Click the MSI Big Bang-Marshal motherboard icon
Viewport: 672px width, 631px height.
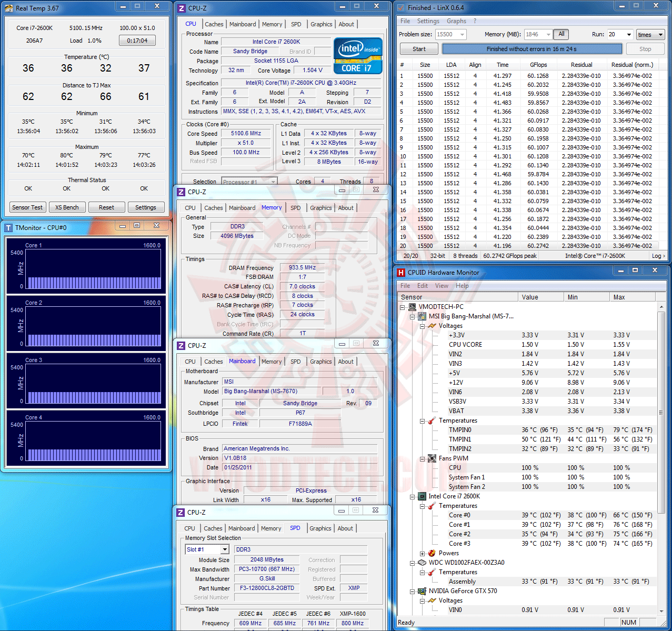coord(422,316)
